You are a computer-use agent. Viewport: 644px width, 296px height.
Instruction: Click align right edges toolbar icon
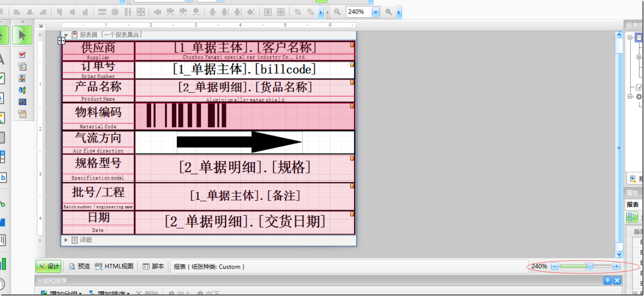(43, 12)
